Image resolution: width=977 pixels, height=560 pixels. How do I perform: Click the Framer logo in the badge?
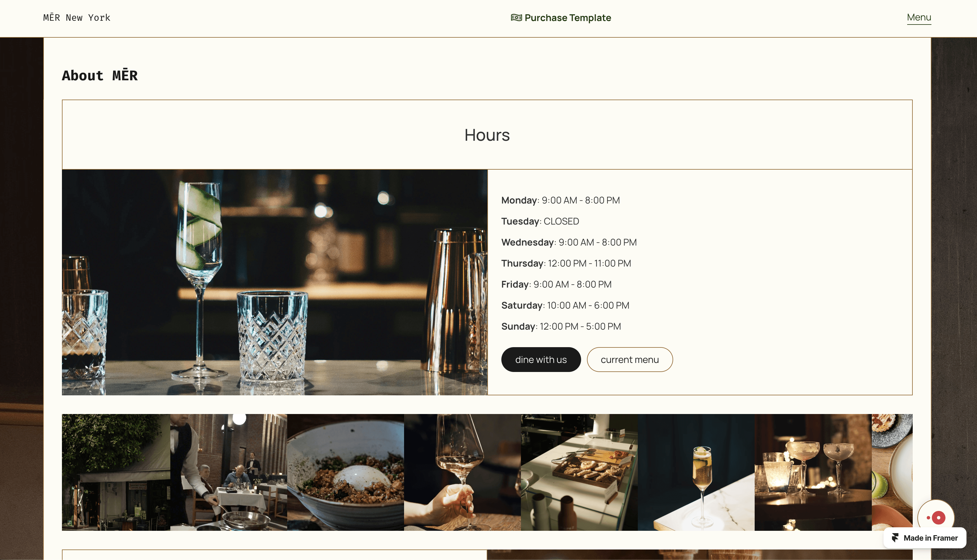(895, 538)
